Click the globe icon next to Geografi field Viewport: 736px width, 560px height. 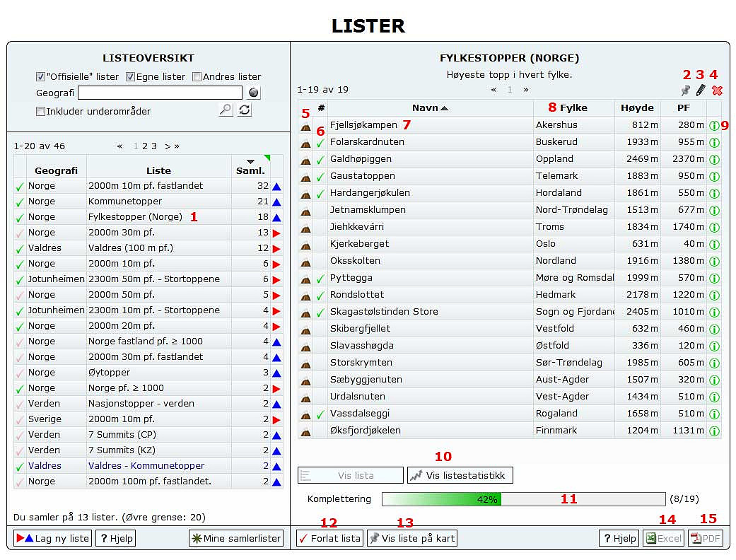[254, 93]
